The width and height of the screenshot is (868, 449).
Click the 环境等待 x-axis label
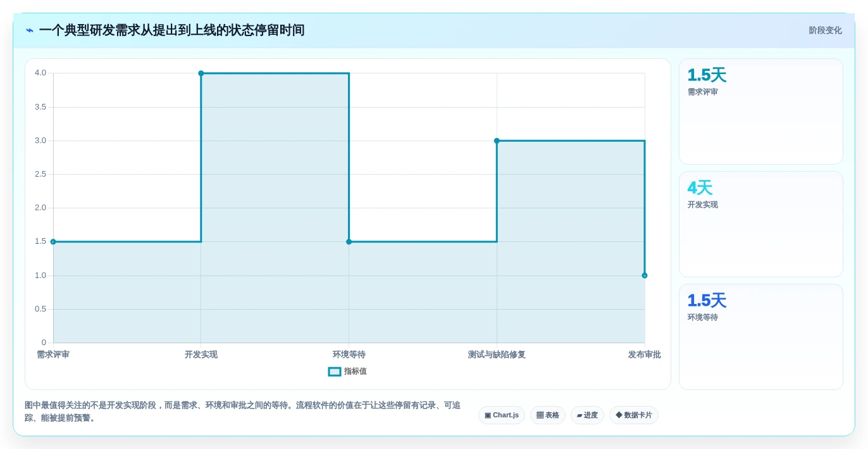(349, 355)
